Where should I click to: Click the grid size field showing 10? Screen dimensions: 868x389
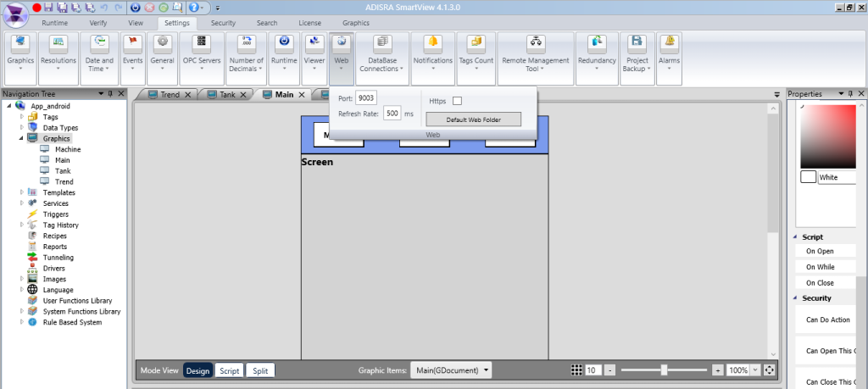point(593,370)
